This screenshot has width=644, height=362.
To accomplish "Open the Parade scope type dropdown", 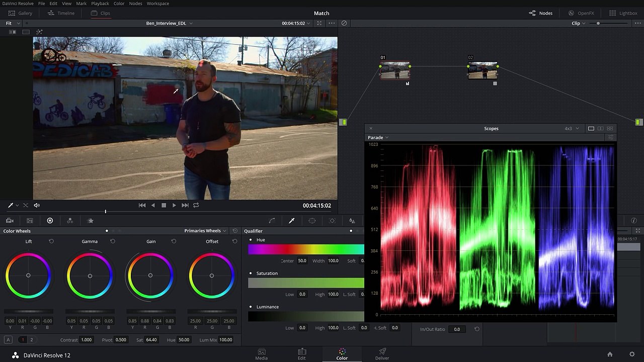I will point(378,137).
